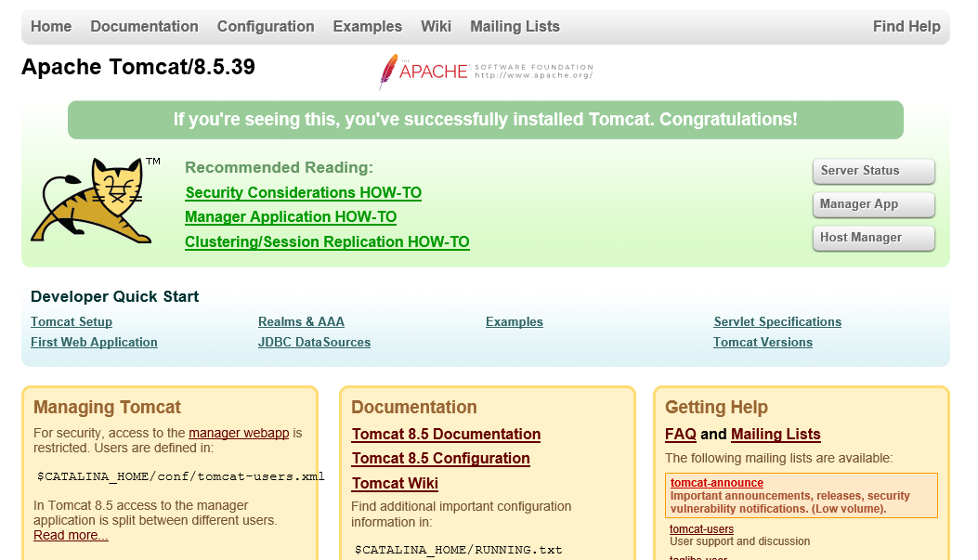Open Tomcat 8.5 Documentation link
This screenshot has height=560, width=978.
pyautogui.click(x=446, y=434)
